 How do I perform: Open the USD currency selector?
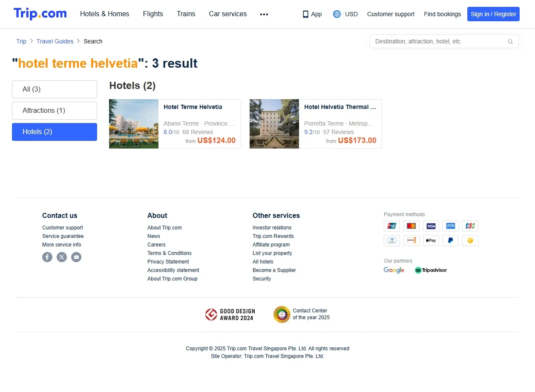[351, 14]
